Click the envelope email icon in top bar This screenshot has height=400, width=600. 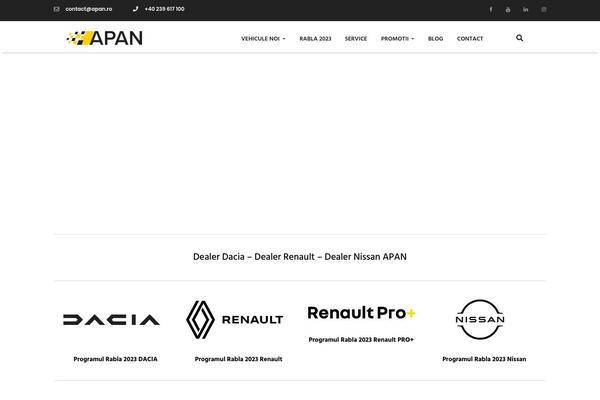[57, 9]
